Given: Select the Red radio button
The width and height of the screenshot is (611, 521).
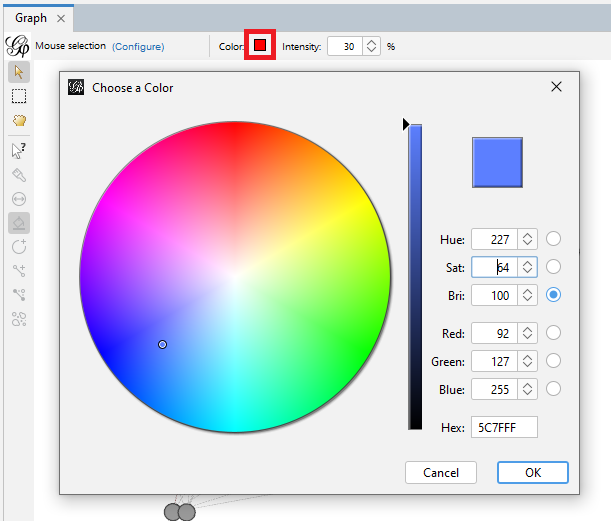Looking at the screenshot, I should pos(553,333).
